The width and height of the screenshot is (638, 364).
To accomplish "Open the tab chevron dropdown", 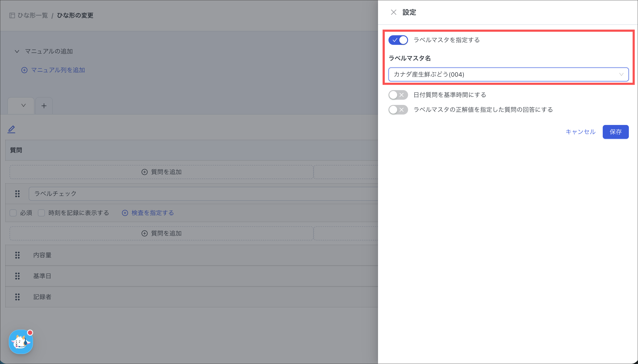I will tap(23, 106).
